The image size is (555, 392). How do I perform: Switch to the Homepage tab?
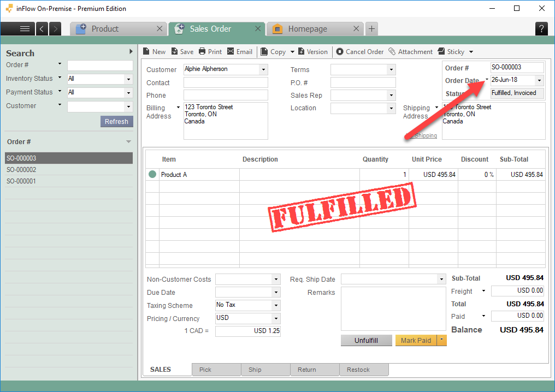[307, 29]
